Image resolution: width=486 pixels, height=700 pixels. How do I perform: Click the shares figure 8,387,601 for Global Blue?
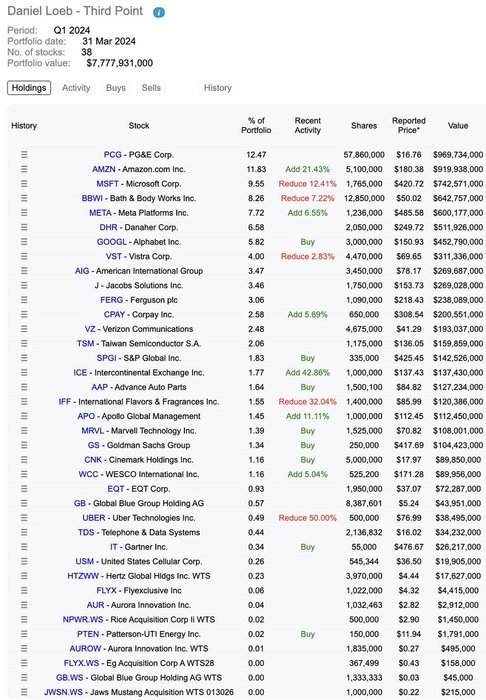coord(364,503)
